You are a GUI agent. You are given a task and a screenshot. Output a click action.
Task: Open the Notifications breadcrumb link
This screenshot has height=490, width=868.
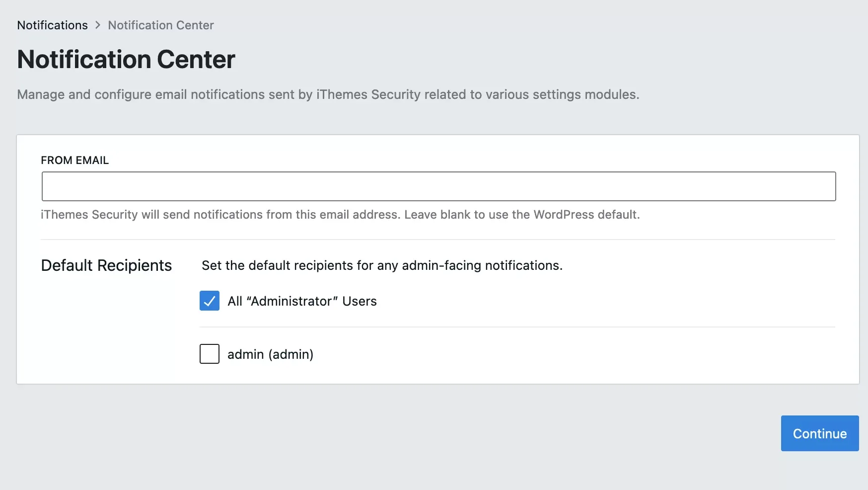[x=52, y=25]
